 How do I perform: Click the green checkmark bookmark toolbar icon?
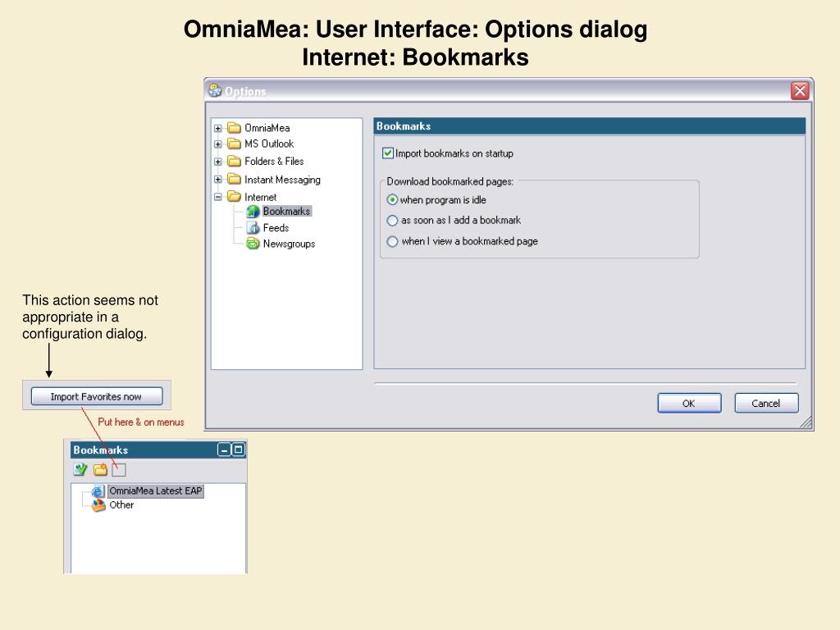[80, 470]
